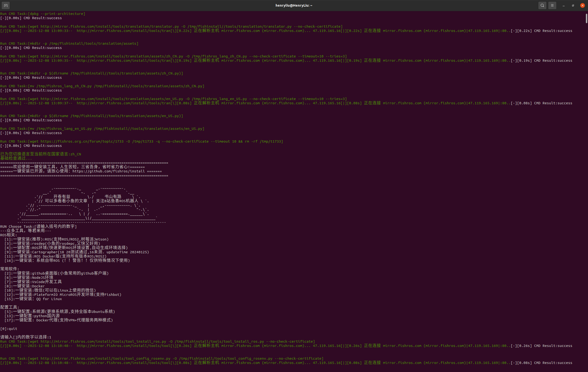Open a new terminal tab
This screenshot has height=372, width=588.
pos(6,5)
